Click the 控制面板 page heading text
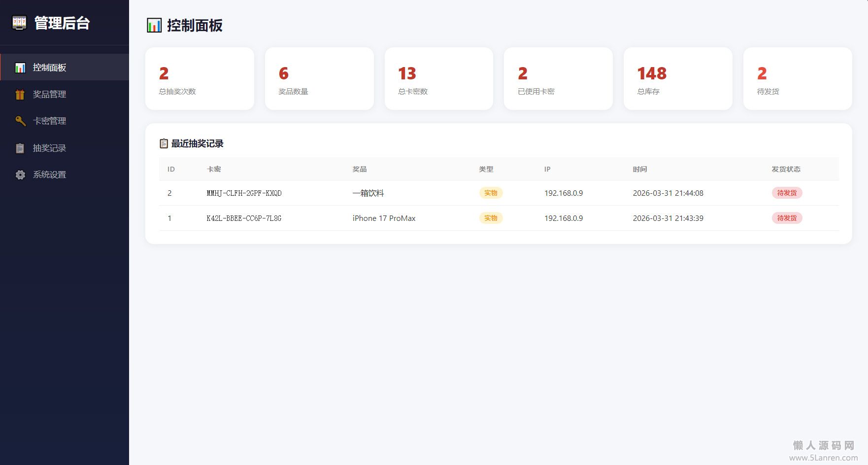This screenshot has height=465, width=868. [195, 26]
